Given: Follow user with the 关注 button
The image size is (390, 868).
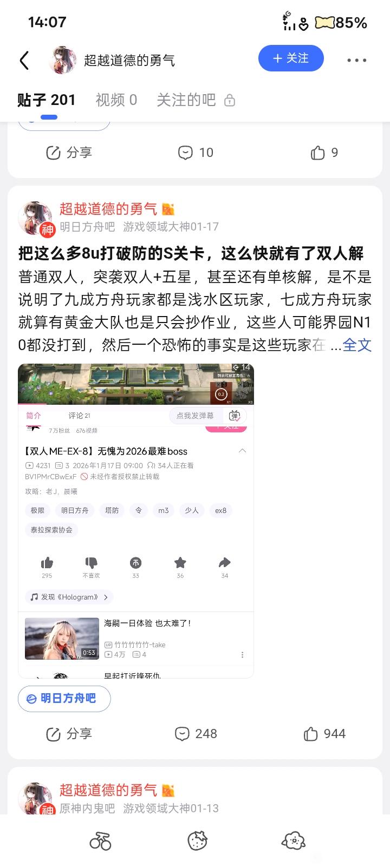Looking at the screenshot, I should pyautogui.click(x=291, y=58).
